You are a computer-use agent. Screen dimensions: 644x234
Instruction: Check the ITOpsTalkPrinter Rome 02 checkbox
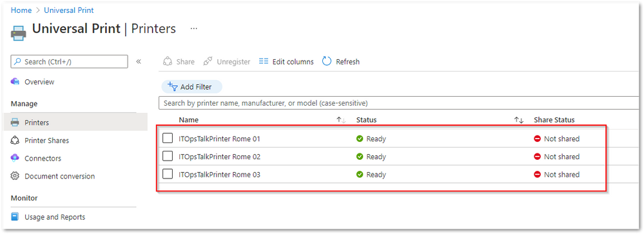tap(168, 156)
